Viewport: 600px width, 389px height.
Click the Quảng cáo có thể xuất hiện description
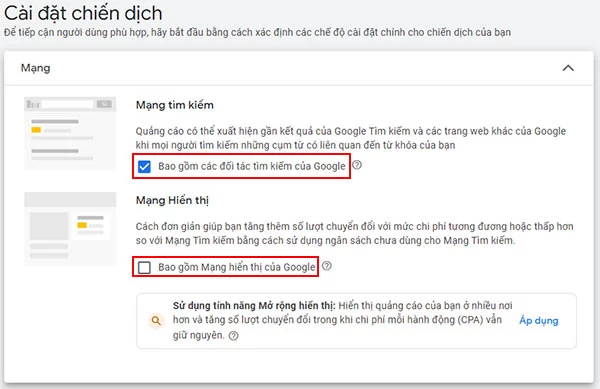(351, 138)
